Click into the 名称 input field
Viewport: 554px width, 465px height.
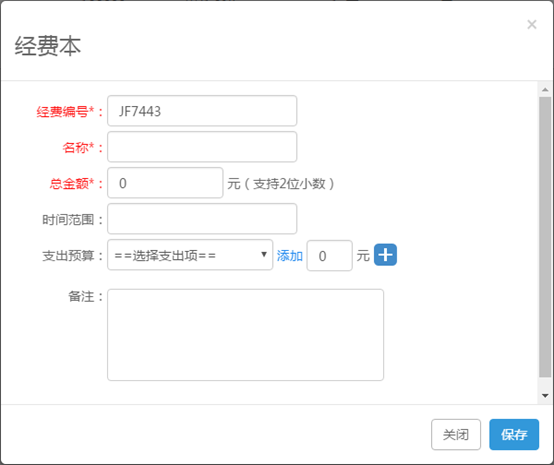coord(202,147)
